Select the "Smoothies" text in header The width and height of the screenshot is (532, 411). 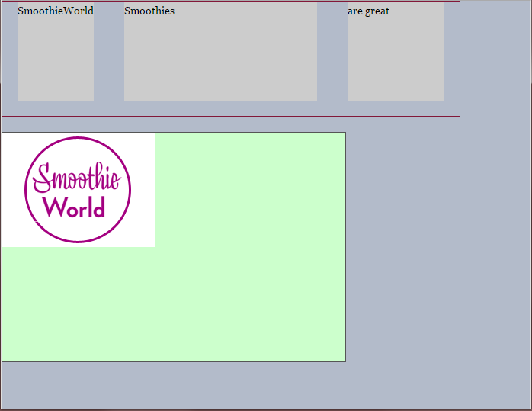point(149,11)
